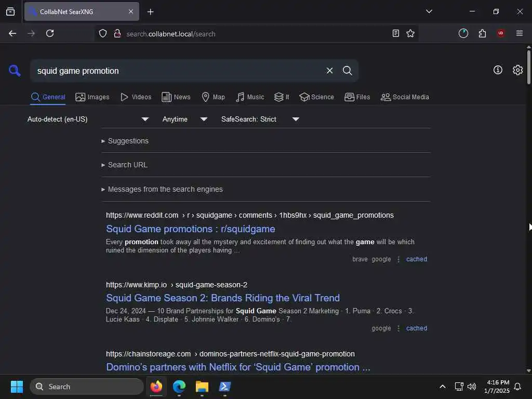Close the CollabNet SearXNG tab

pyautogui.click(x=131, y=11)
